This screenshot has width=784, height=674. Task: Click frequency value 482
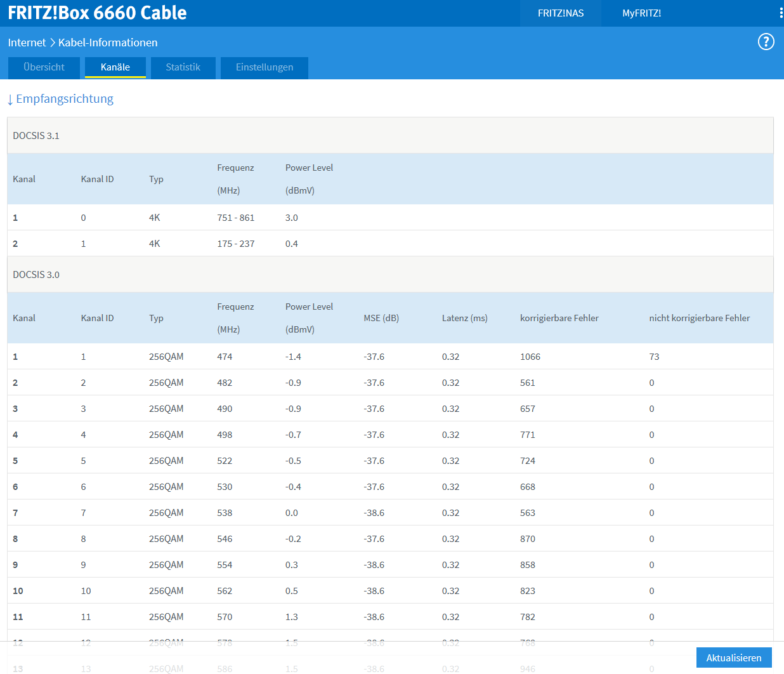point(225,383)
